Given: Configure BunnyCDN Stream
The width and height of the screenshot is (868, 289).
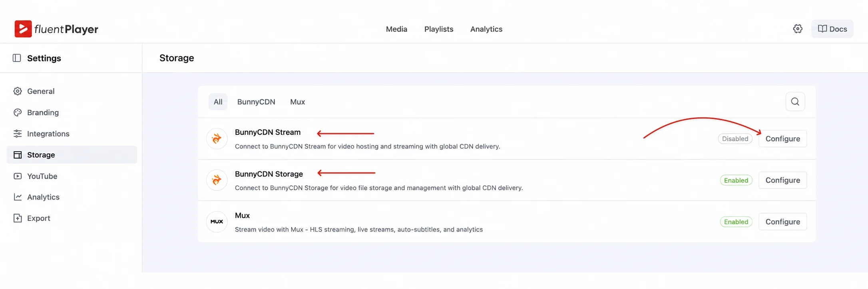Looking at the screenshot, I should (782, 139).
